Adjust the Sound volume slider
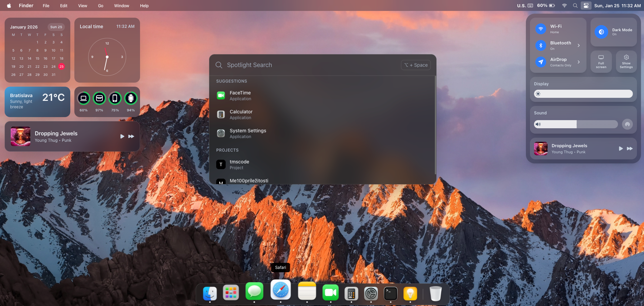This screenshot has width=644, height=306. (x=576, y=124)
